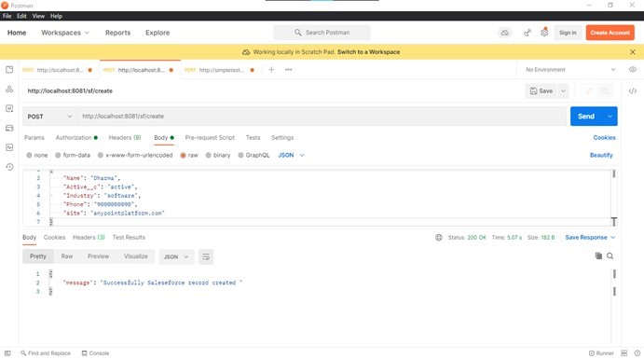Switch to the Params tab

pos(34,138)
